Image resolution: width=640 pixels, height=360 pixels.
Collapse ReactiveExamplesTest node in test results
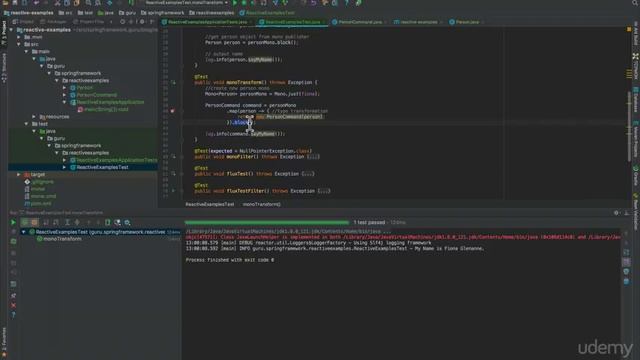[x=24, y=232]
